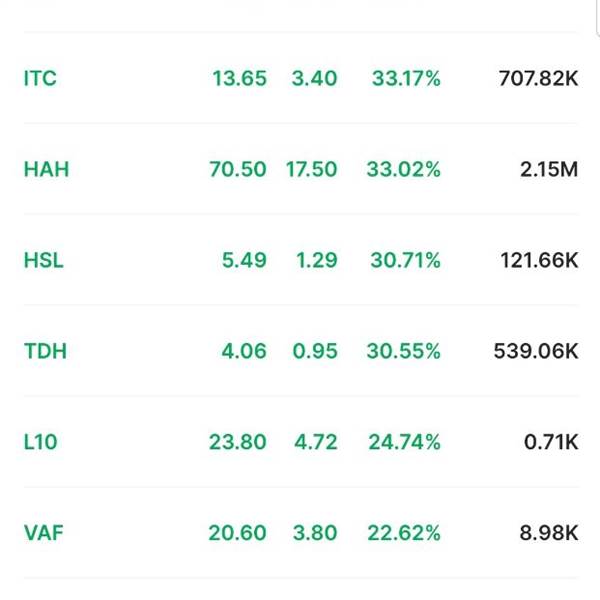Select ITC percent gain 33.17%
Screen dimensions: 600x600
[406, 78]
